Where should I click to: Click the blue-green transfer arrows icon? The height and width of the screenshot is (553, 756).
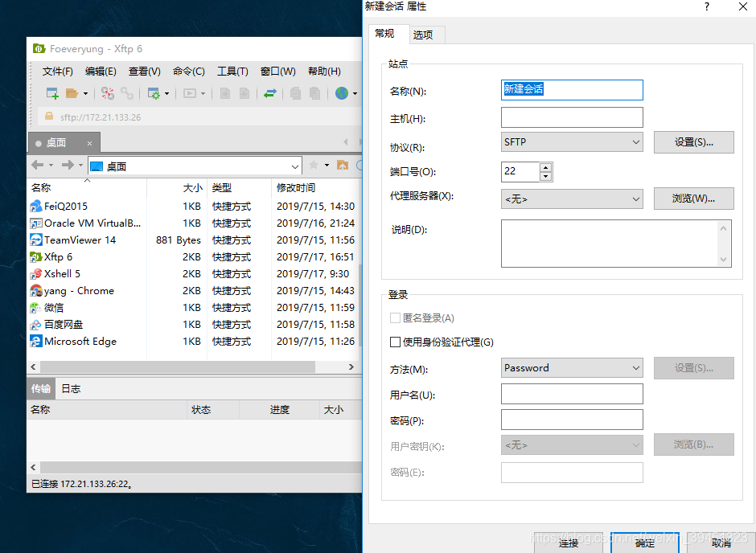pyautogui.click(x=270, y=93)
